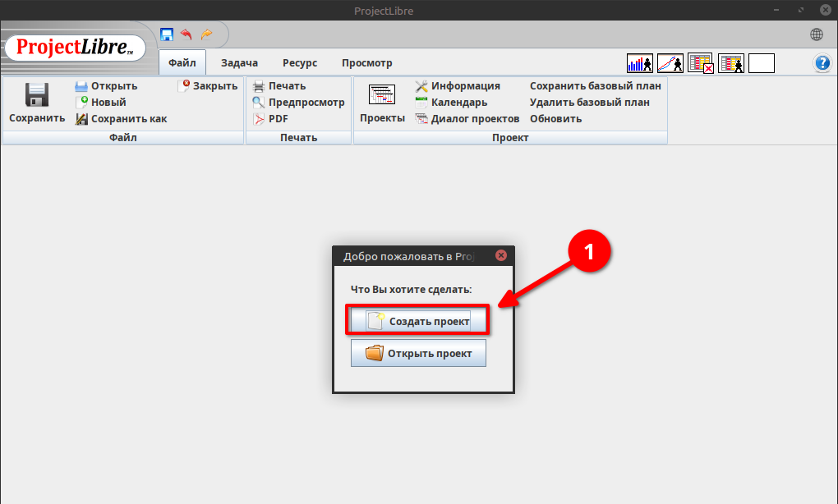Screen dimensions: 838x504
Task: Click the save floppy icon in quick toolbar
Action: [x=167, y=34]
